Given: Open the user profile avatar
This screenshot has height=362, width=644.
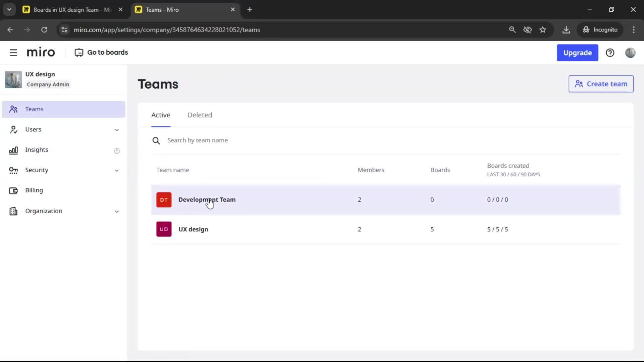Looking at the screenshot, I should click(x=630, y=53).
